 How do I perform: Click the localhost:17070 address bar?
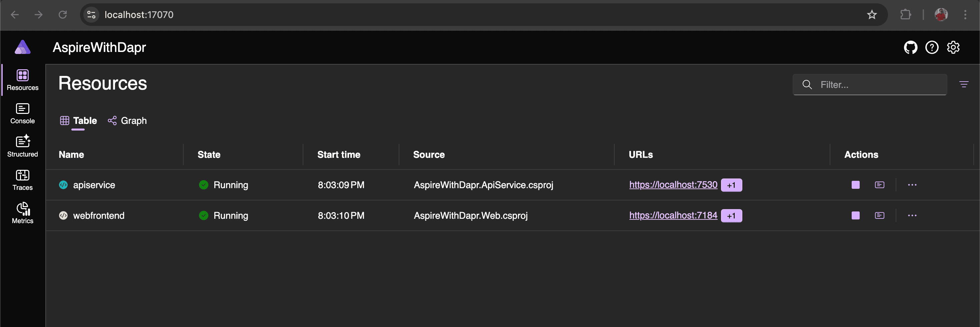[x=484, y=15]
